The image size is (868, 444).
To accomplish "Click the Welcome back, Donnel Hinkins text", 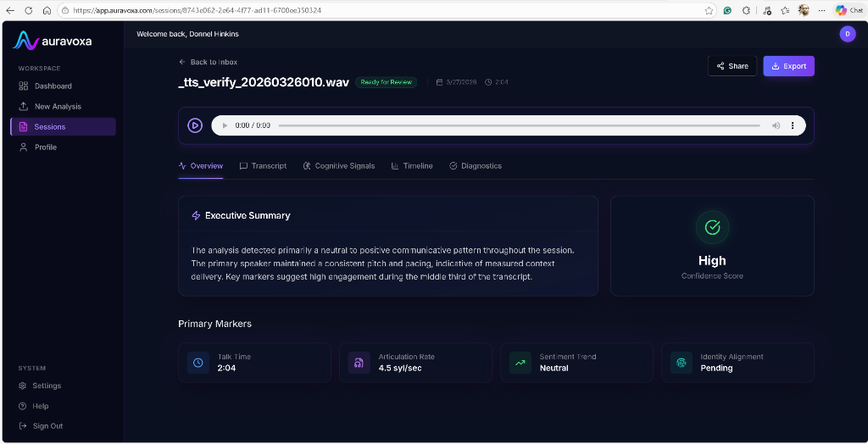I will point(187,34).
